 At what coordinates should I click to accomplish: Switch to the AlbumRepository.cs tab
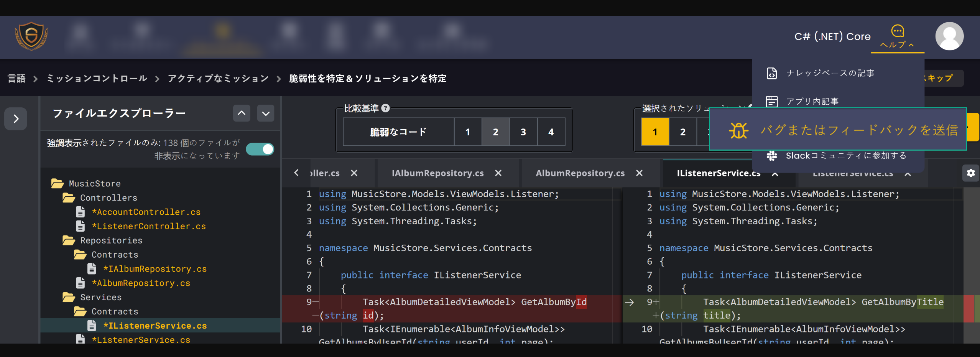coord(580,173)
